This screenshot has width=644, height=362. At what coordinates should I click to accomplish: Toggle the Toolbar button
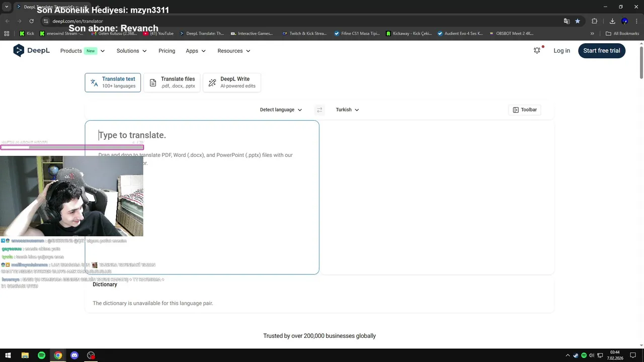pyautogui.click(x=525, y=110)
